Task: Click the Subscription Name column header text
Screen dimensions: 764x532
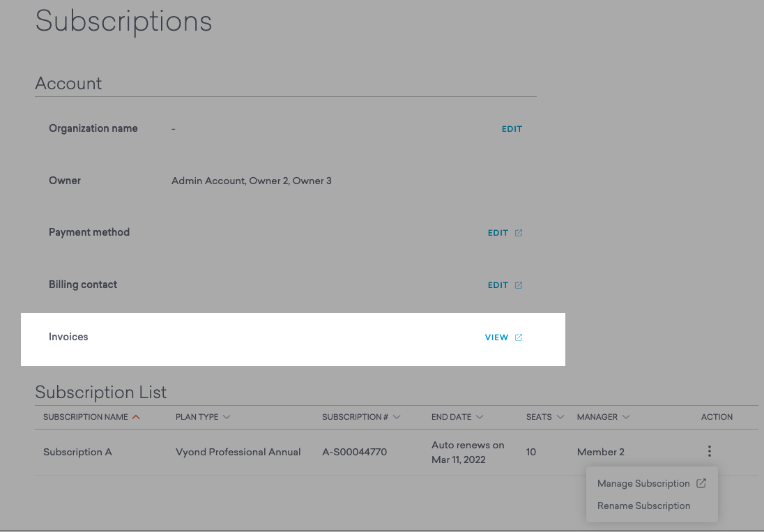Action: pyautogui.click(x=85, y=417)
